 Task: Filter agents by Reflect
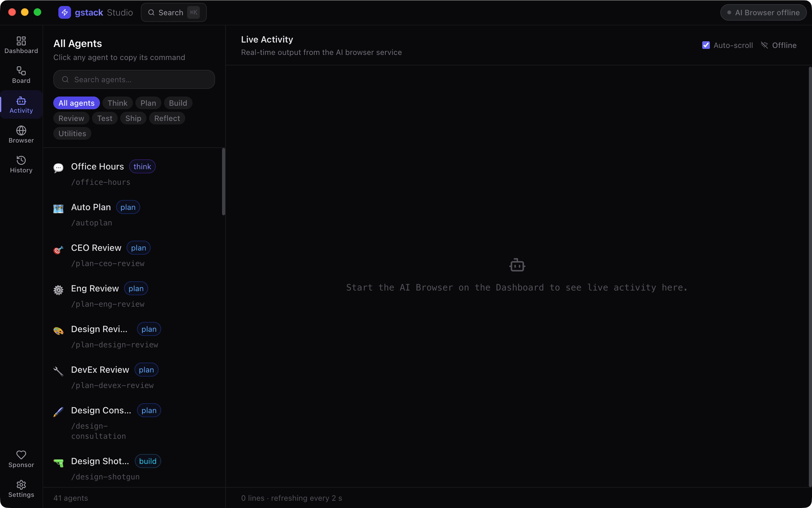point(167,118)
